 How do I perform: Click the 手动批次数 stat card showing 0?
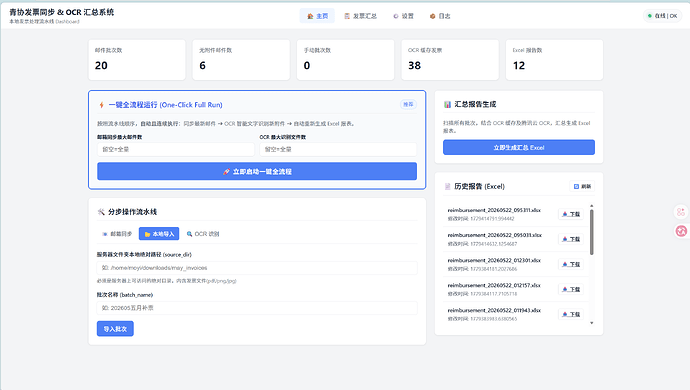[x=345, y=60]
